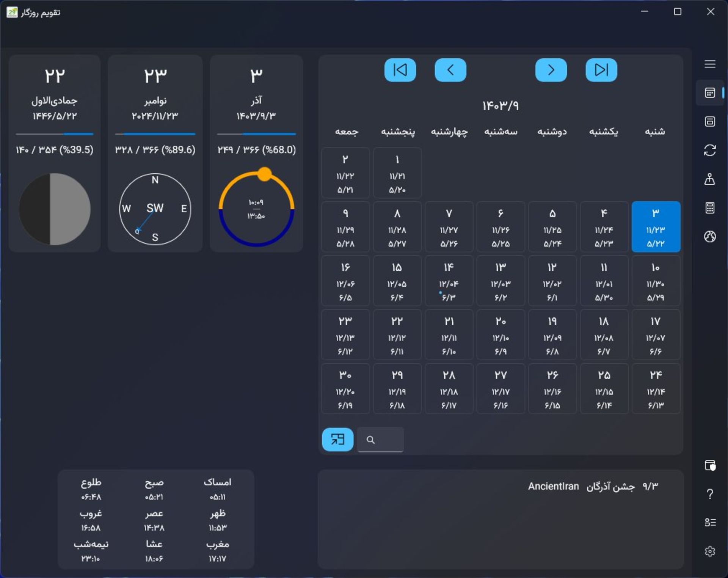728x578 pixels.
Task: Open the list options icon in sidebar
Action: 710,522
